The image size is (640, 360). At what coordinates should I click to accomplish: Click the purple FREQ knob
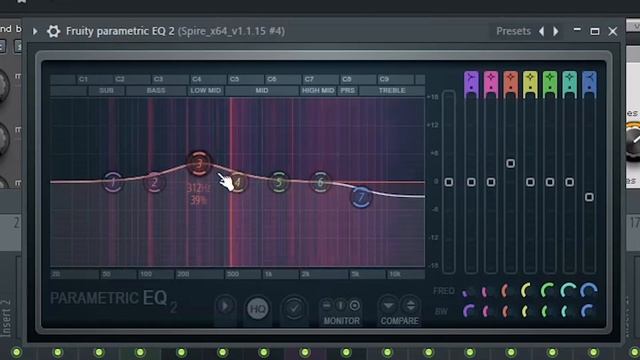coord(469,291)
